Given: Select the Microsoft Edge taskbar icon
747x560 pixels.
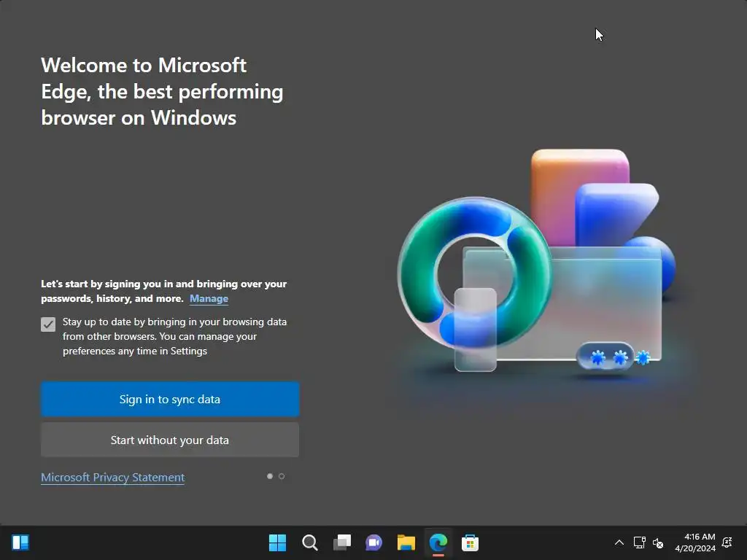Looking at the screenshot, I should point(438,542).
